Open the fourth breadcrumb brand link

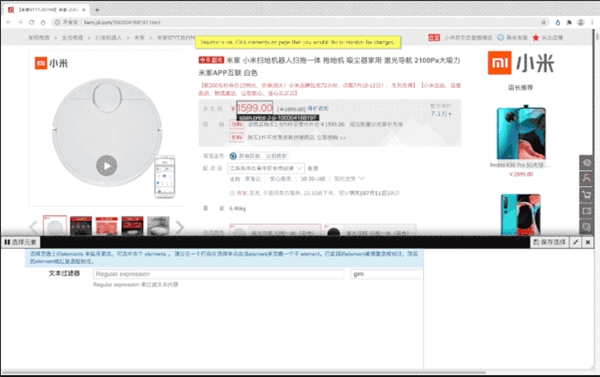click(139, 38)
